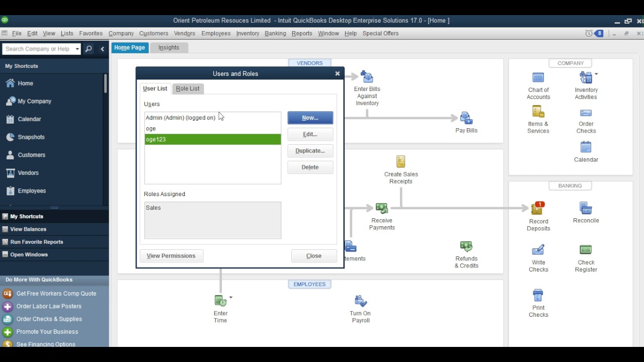Open the Record Deposits icon
644x362 pixels.
538,208
